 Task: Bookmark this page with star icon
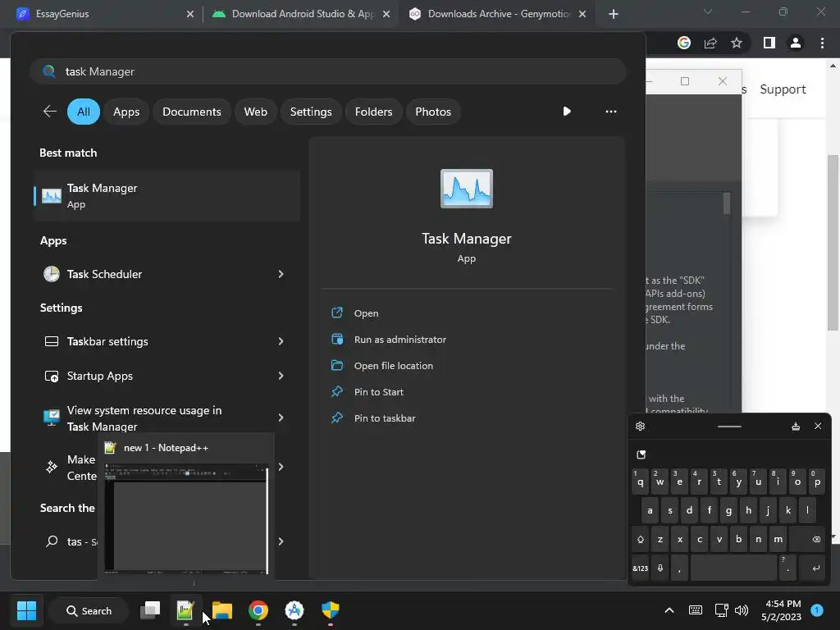coord(737,43)
